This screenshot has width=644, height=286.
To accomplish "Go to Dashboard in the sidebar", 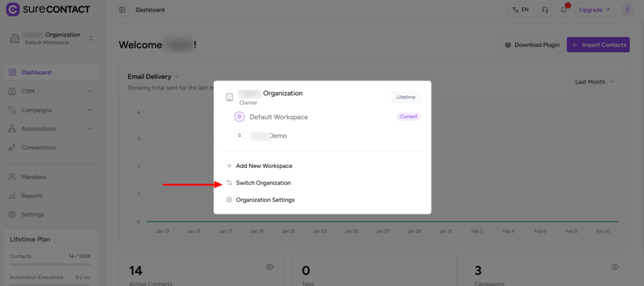I will pyautogui.click(x=50, y=72).
